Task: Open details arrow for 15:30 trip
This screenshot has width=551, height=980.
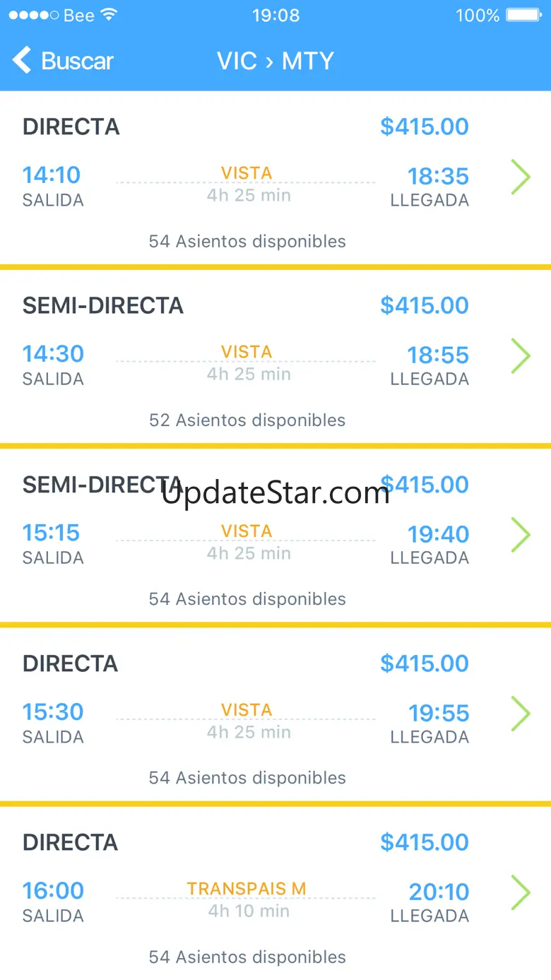Action: click(521, 714)
